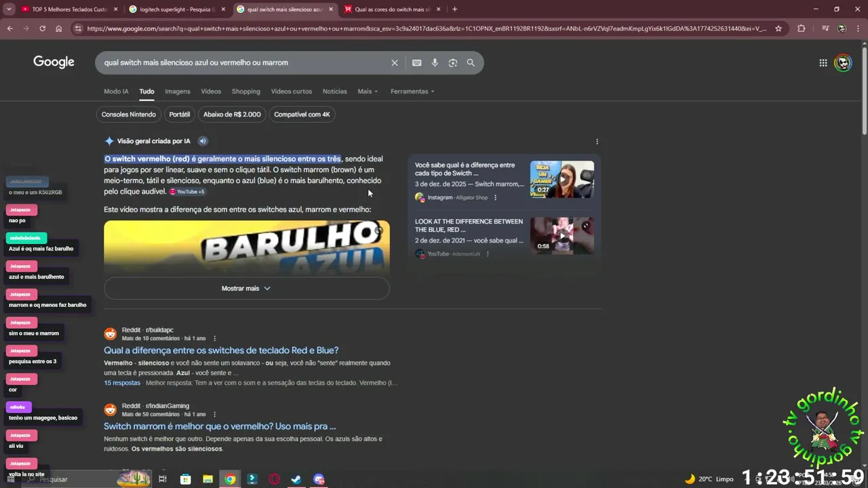This screenshot has height=488, width=868.
Task: Open the Windows Start menu
Action: 11,479
